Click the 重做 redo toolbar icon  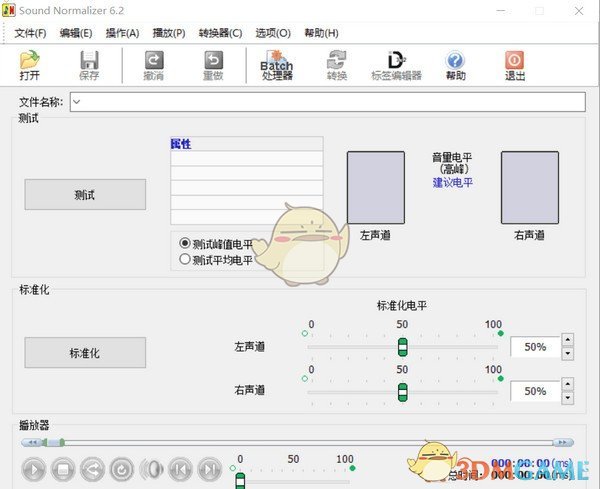[x=213, y=65]
